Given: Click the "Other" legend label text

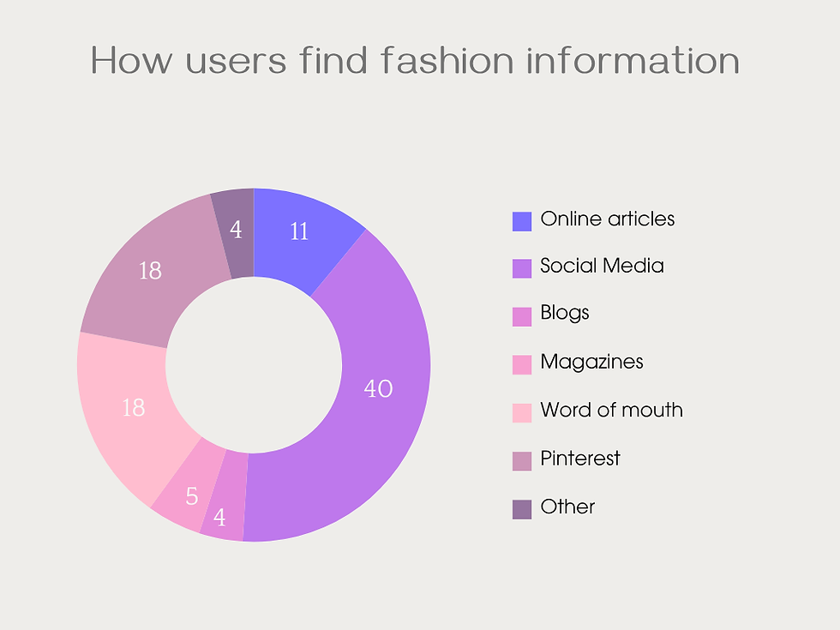Looking at the screenshot, I should point(567,507).
